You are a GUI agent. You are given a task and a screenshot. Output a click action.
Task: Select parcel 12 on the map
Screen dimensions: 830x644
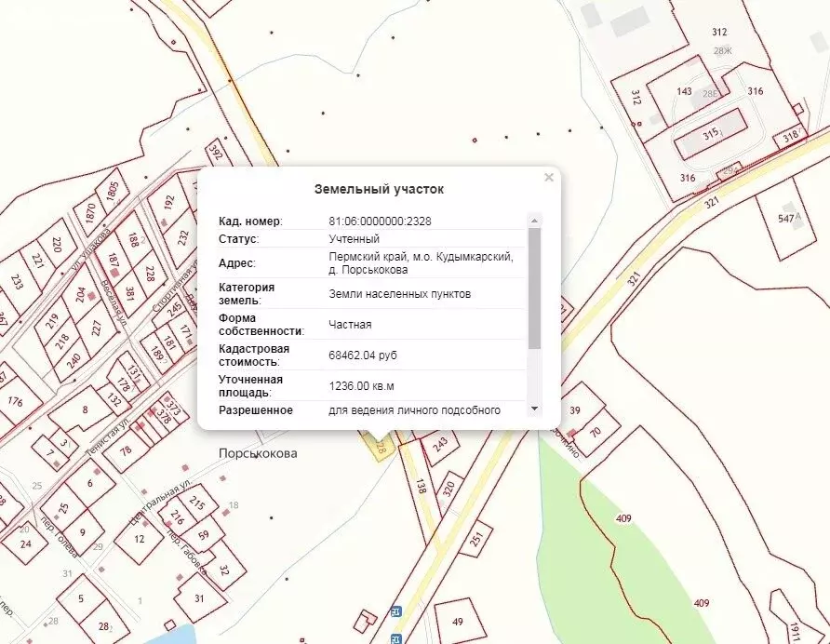click(140, 539)
